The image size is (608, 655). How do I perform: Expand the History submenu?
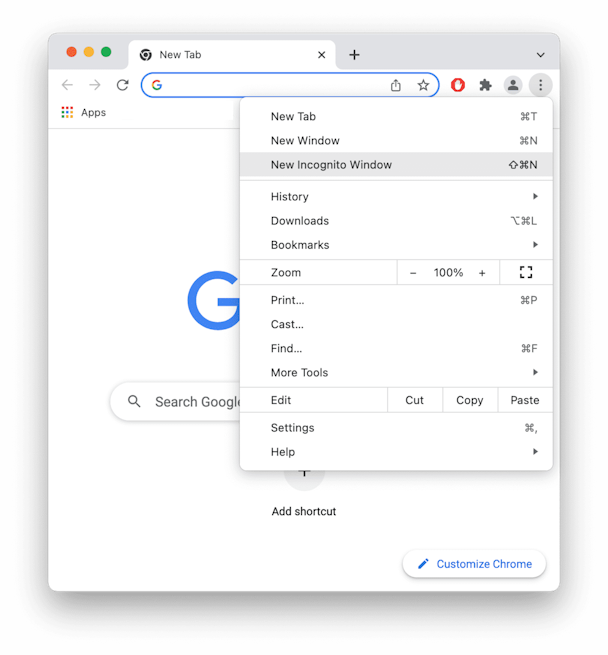pyautogui.click(x=396, y=196)
